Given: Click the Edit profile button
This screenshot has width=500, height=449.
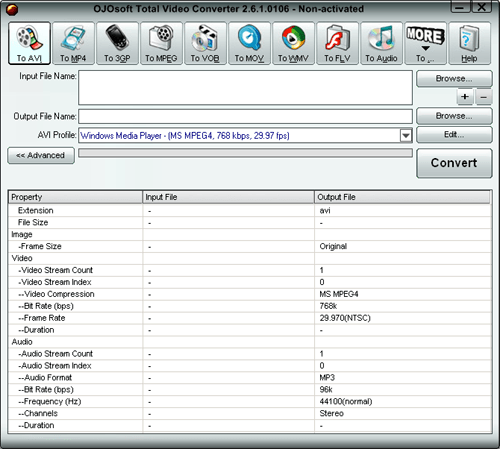Looking at the screenshot, I should tap(454, 135).
